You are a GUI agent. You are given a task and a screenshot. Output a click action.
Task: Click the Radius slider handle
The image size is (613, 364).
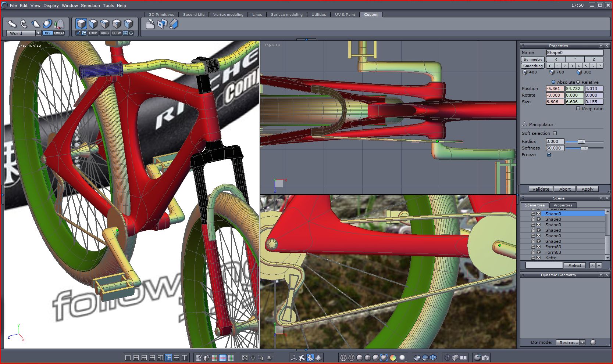point(581,141)
